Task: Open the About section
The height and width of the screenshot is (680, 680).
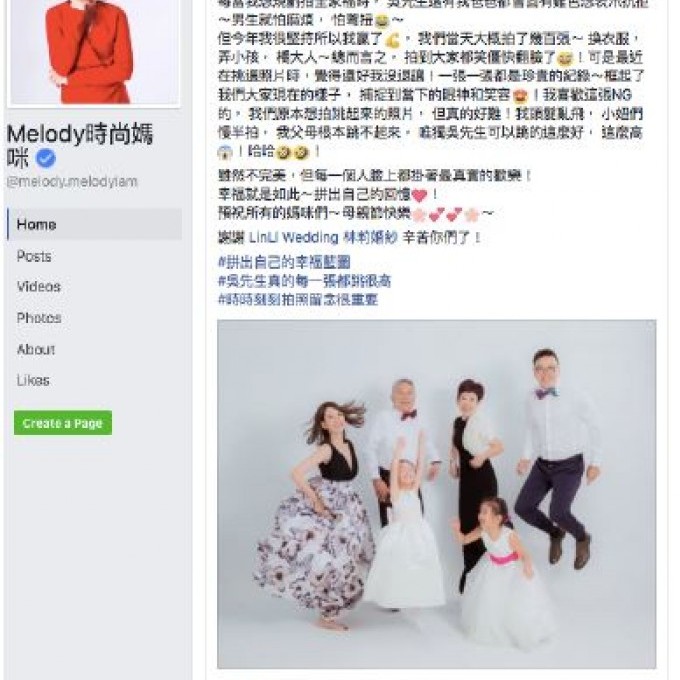Action: pyautogui.click(x=36, y=349)
